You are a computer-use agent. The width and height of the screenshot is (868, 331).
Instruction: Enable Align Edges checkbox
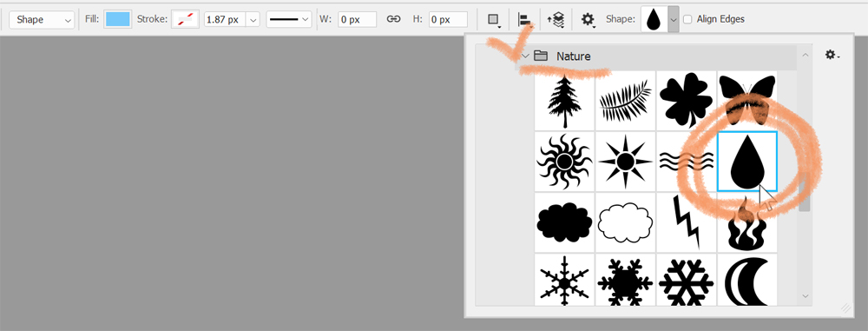(x=687, y=19)
